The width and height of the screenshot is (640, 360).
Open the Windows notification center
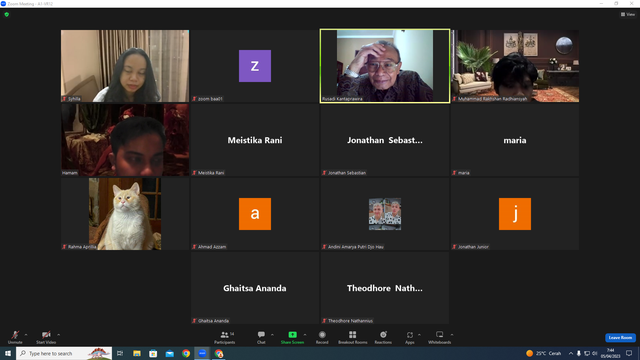tap(629, 353)
